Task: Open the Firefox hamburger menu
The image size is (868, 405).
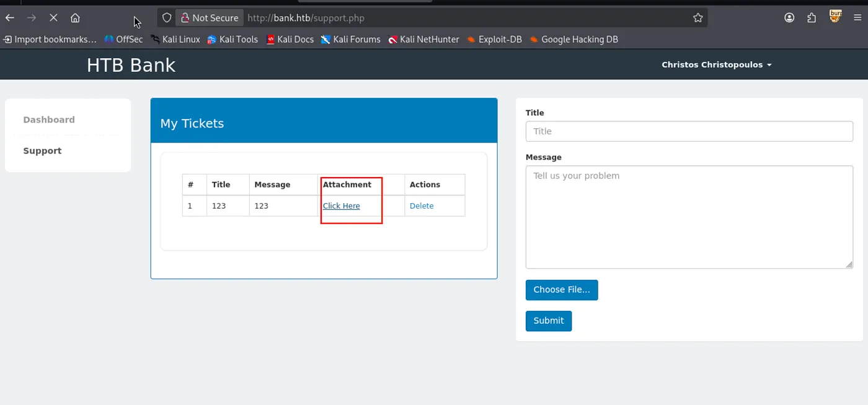Action: click(858, 18)
